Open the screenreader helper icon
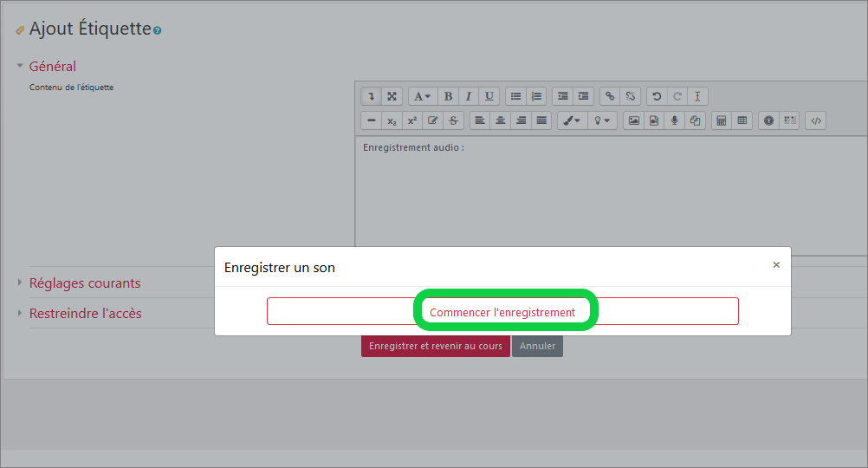Screen dimensions: 868x468 coord(790,120)
